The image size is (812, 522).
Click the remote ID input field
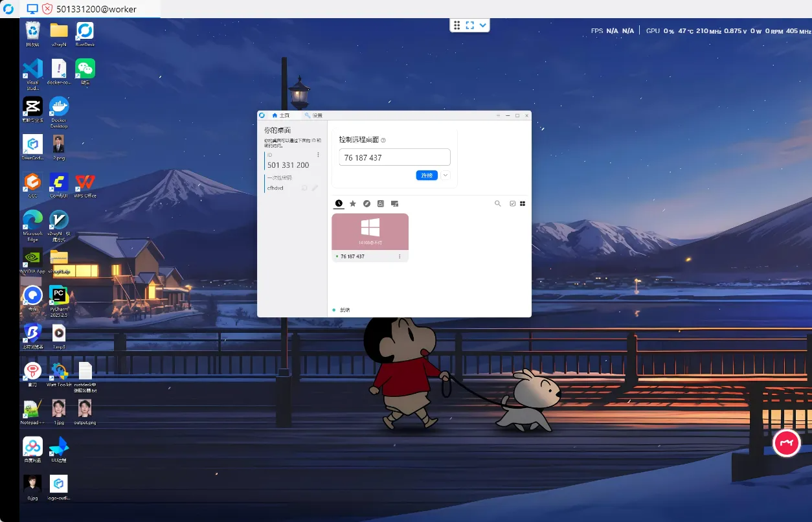pos(394,157)
